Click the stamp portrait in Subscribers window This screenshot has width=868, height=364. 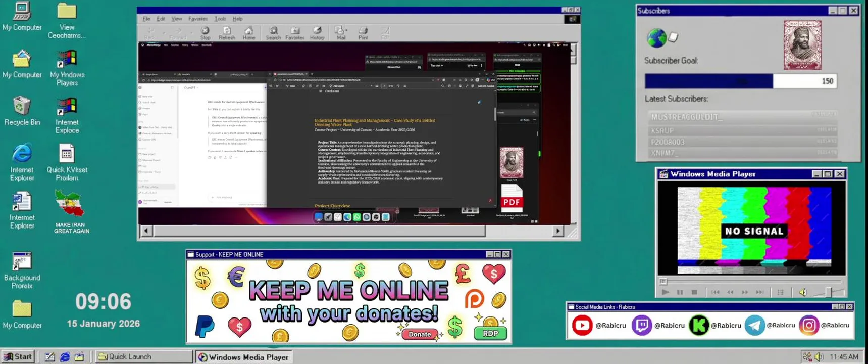(802, 45)
